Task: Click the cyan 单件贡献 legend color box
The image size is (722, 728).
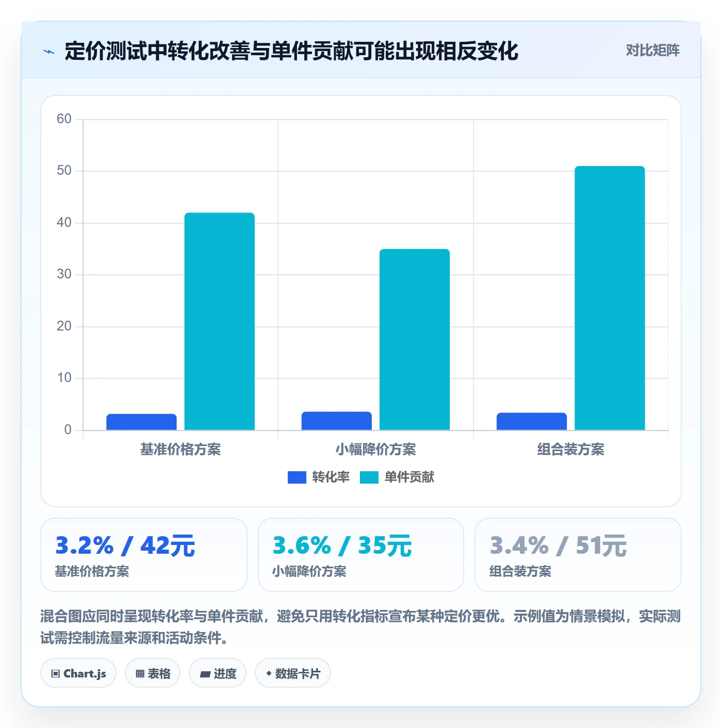Action: [369, 477]
